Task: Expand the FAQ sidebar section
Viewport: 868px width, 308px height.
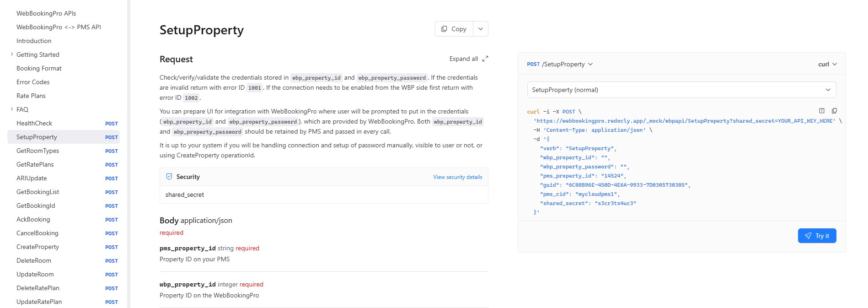Action: click(x=12, y=109)
